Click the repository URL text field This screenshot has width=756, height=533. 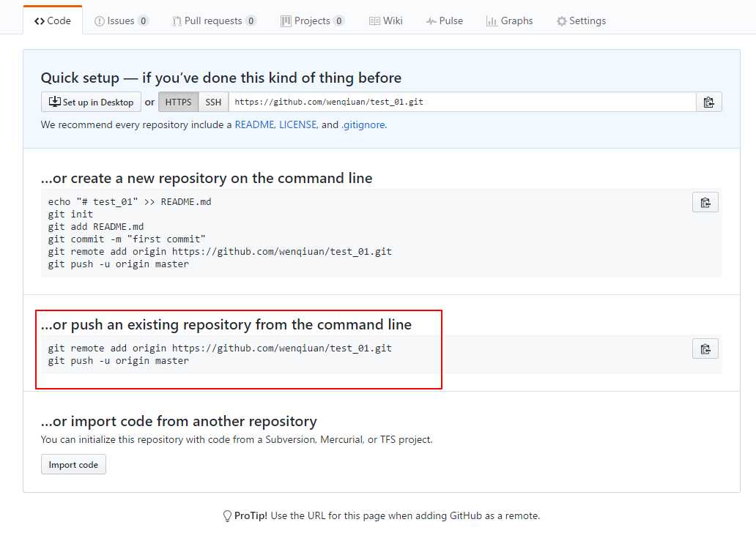point(462,102)
